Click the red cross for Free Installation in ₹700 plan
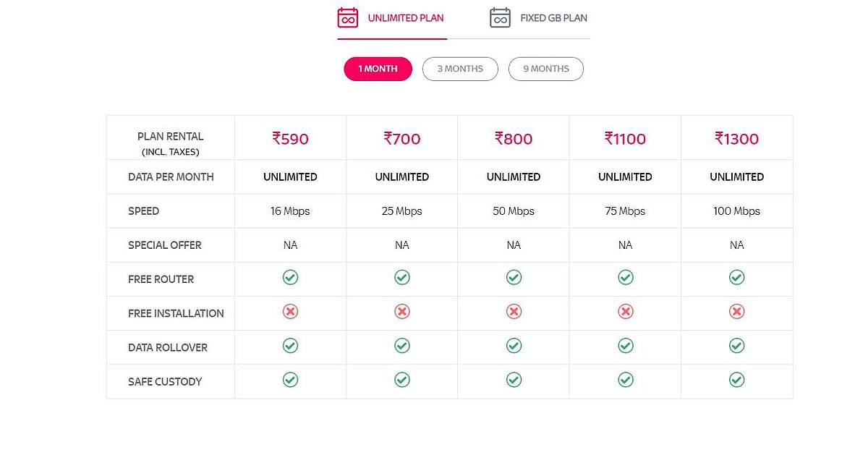This screenshot has height=463, width=868. click(401, 311)
